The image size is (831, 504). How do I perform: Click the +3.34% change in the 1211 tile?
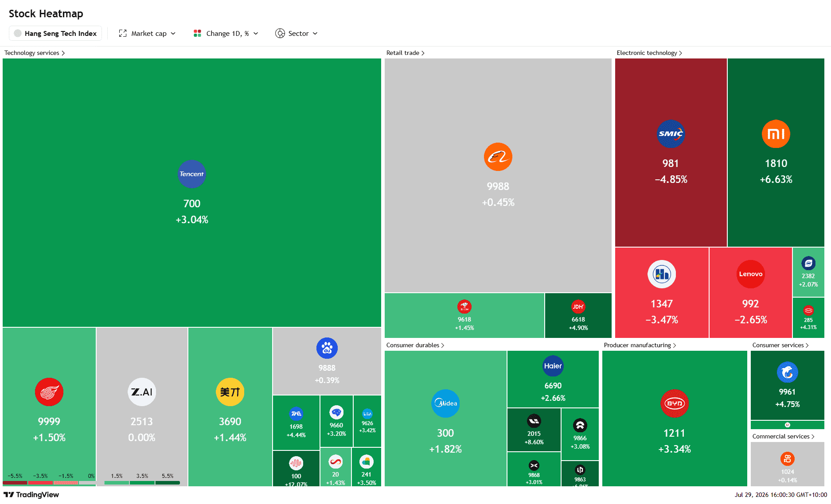(675, 449)
